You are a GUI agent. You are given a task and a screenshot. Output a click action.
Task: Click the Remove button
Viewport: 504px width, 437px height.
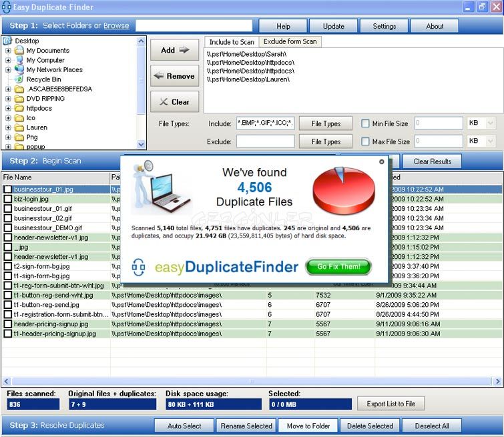pyautogui.click(x=174, y=76)
